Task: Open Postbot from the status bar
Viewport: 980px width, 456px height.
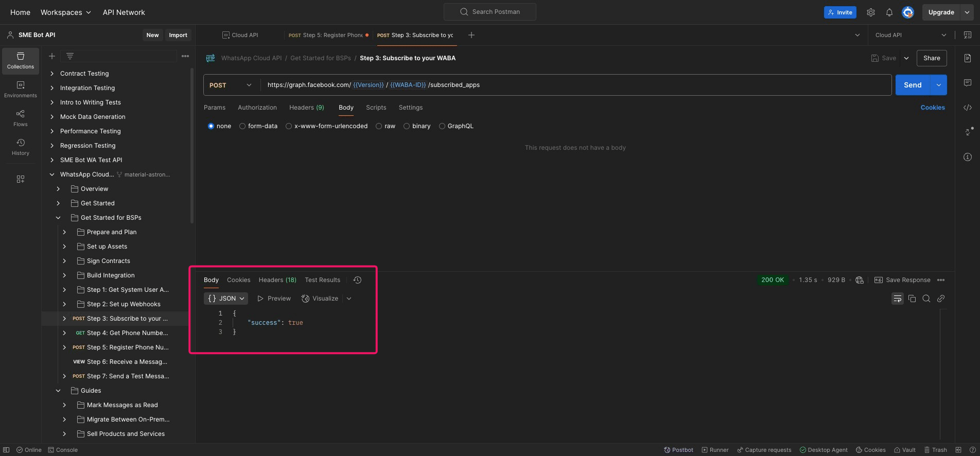Action: point(678,450)
